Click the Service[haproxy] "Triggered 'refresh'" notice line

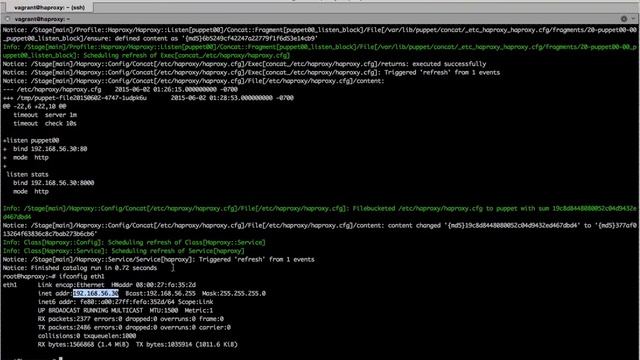pos(158,259)
